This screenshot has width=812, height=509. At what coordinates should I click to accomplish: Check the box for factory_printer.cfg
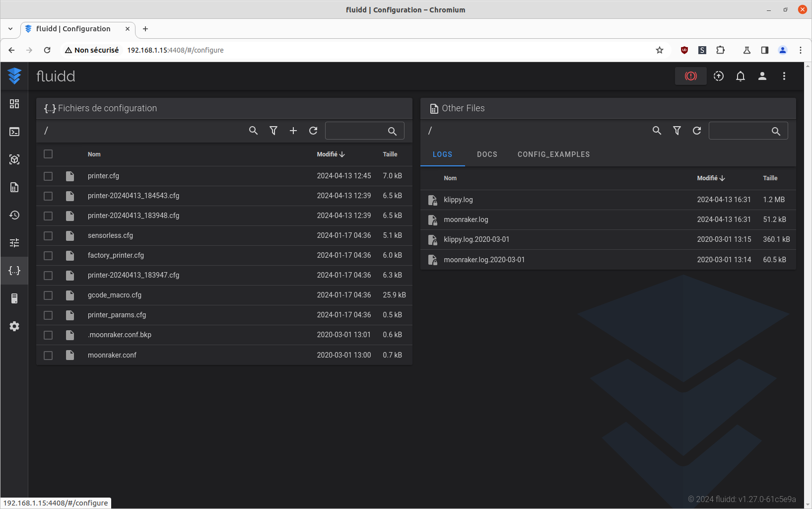point(48,256)
